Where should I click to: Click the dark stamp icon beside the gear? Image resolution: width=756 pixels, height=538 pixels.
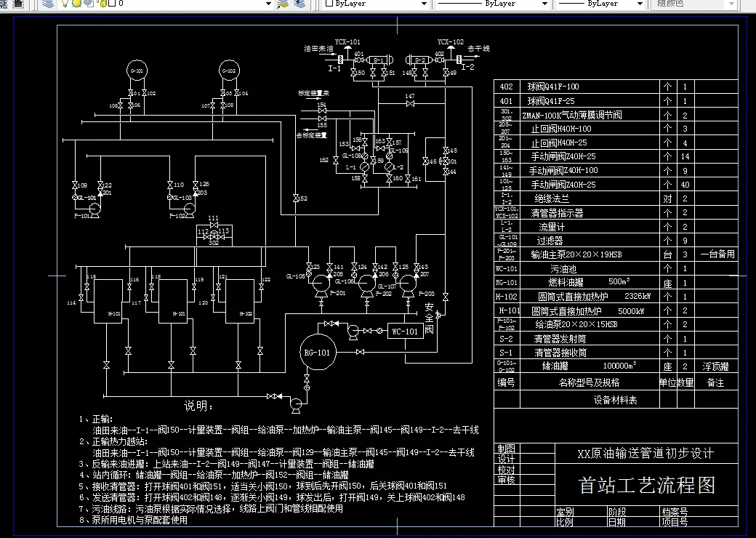[x=18, y=4]
